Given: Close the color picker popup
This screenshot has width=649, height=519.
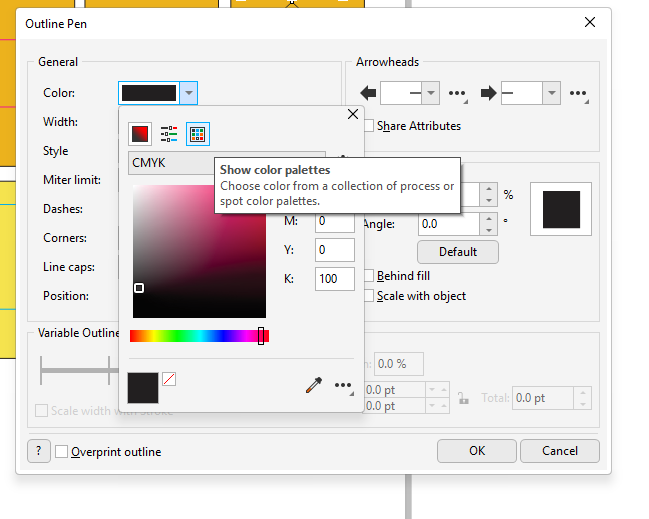Looking at the screenshot, I should [352, 115].
